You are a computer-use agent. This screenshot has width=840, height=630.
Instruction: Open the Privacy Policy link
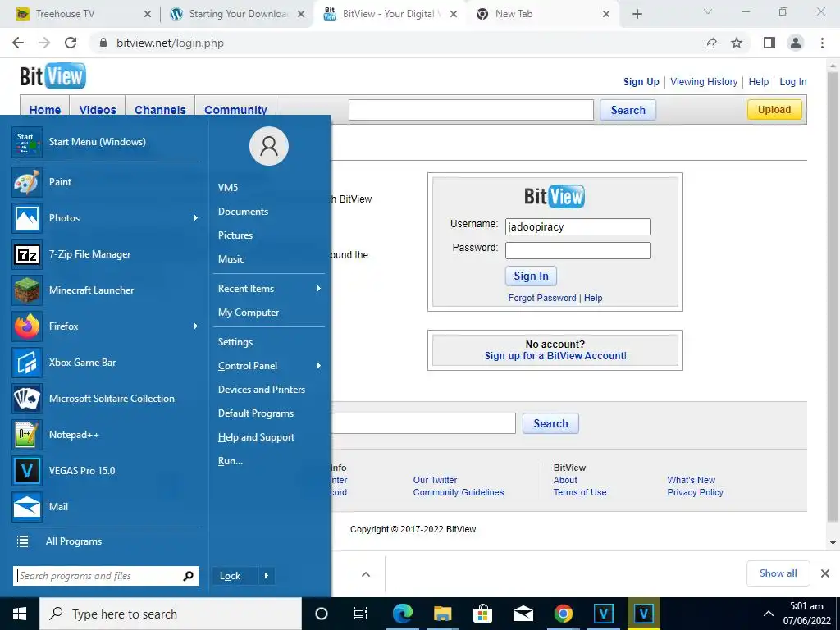point(695,492)
